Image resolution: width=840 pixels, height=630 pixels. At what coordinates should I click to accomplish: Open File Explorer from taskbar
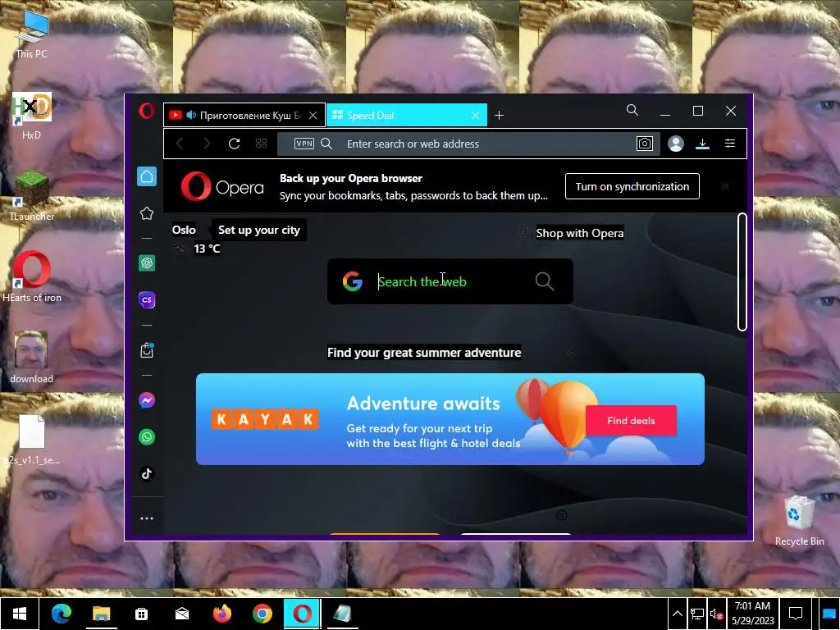[x=101, y=614]
